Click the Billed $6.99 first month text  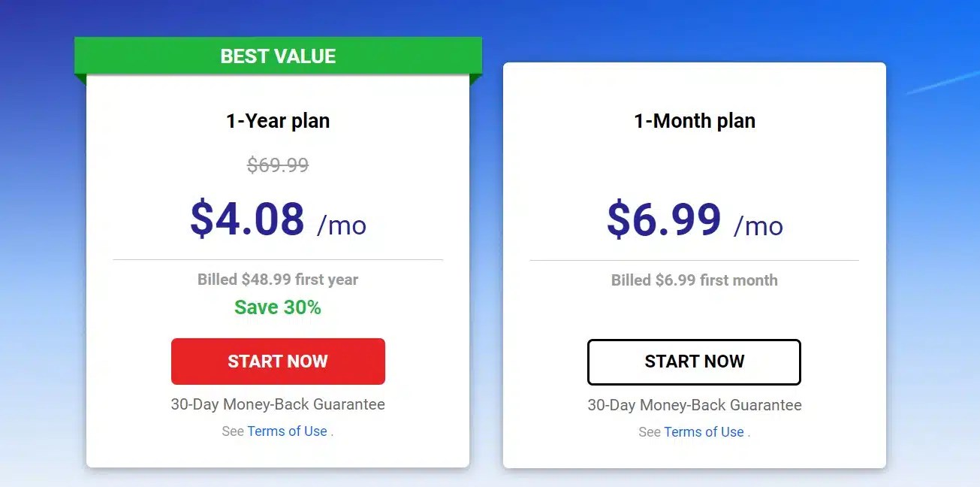pos(693,279)
